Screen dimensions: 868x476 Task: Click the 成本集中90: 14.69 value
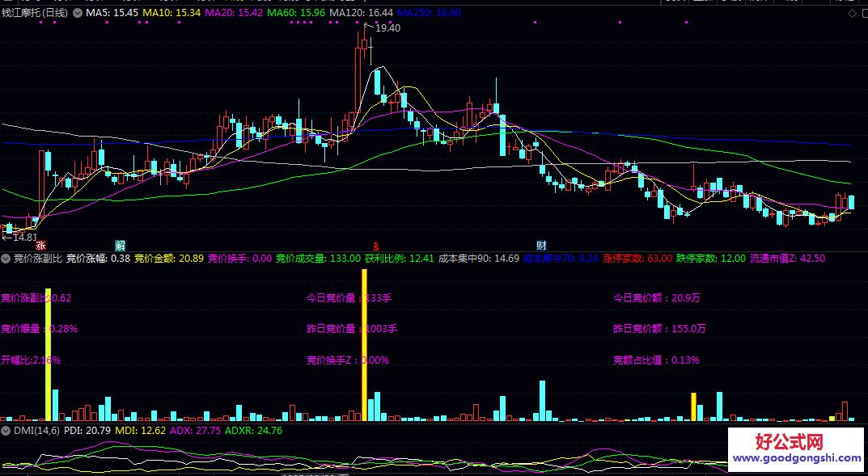point(479,258)
